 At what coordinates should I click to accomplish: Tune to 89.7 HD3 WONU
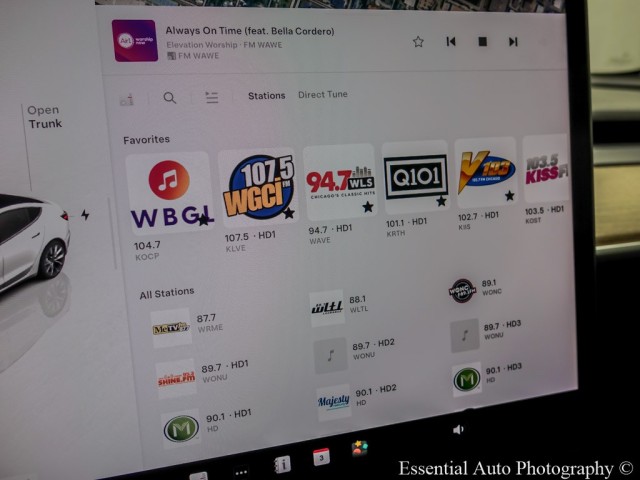pos(486,334)
